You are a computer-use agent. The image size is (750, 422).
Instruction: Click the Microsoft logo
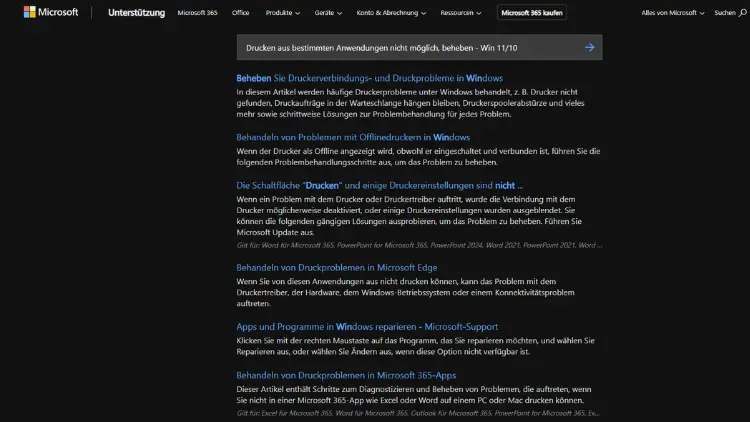[51, 12]
